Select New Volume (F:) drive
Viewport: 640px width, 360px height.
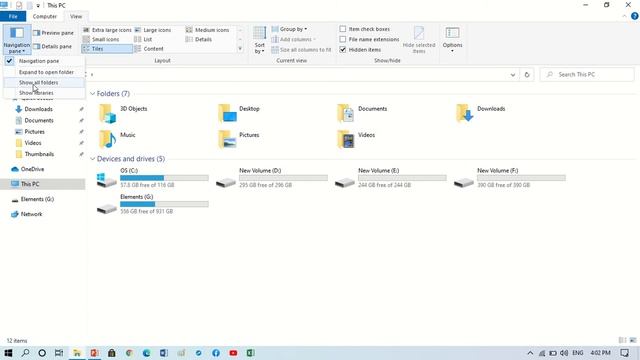point(510,178)
